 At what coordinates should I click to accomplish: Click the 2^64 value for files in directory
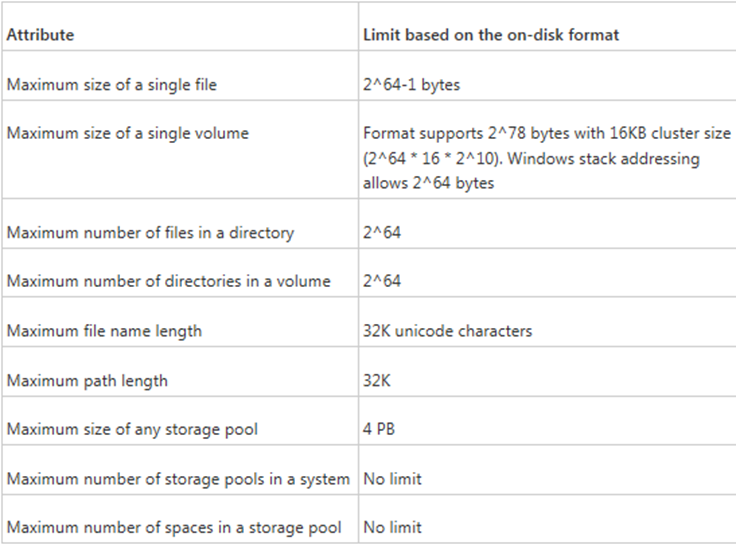pos(382,233)
